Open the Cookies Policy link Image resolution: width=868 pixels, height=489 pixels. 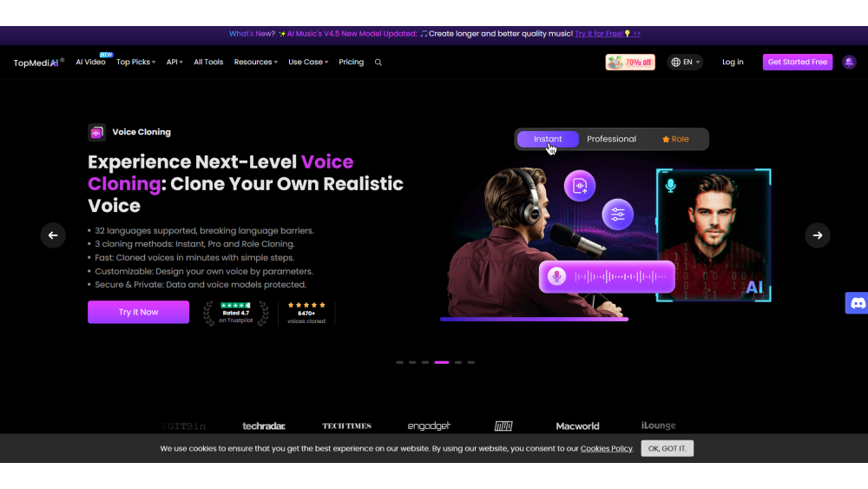pos(606,448)
